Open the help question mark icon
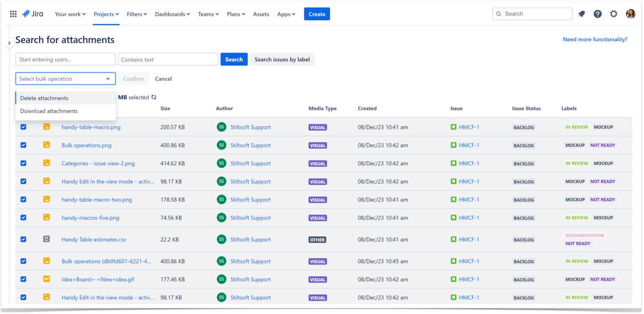 (x=597, y=13)
